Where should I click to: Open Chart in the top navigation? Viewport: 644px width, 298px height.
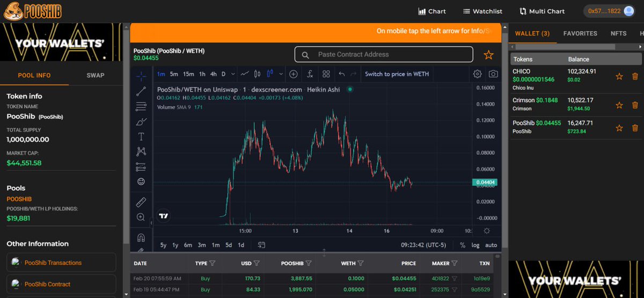[432, 11]
